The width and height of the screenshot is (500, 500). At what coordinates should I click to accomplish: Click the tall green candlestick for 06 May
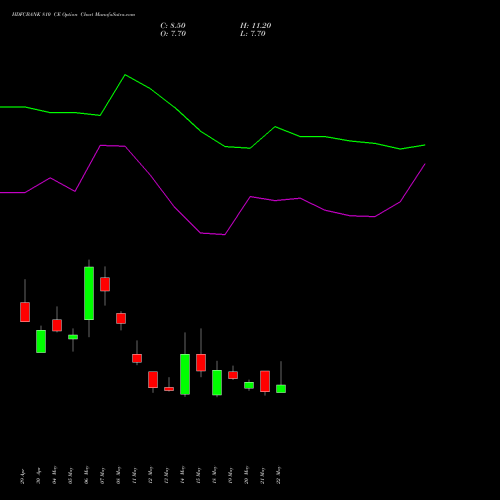[x=89, y=293]
